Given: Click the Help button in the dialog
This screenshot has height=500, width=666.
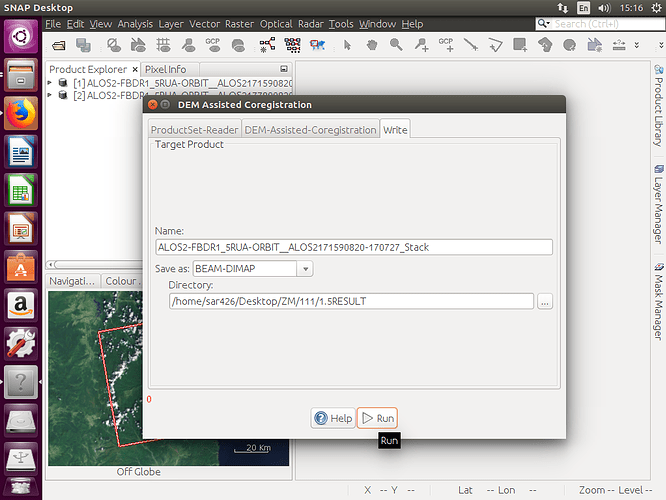Looking at the screenshot, I should tap(333, 418).
